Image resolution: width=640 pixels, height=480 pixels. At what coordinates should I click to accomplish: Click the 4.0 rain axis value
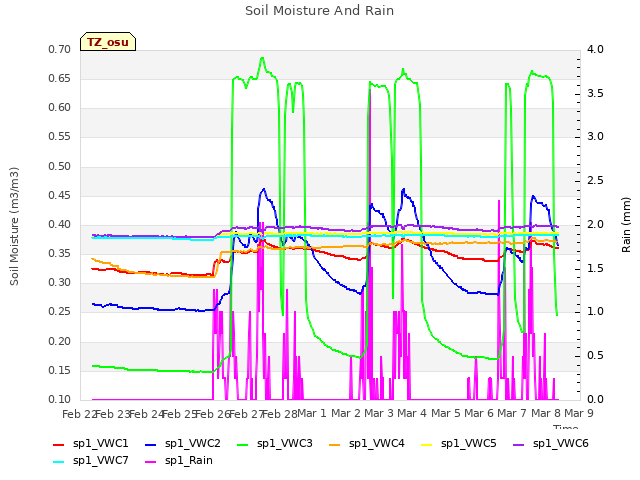(595, 49)
